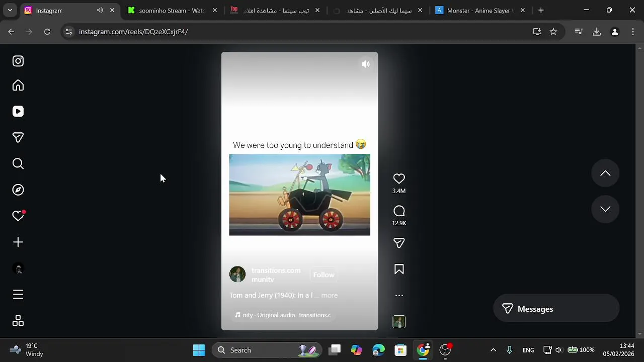Open direct messages from sidebar icon
The width and height of the screenshot is (644, 362).
pos(18,138)
